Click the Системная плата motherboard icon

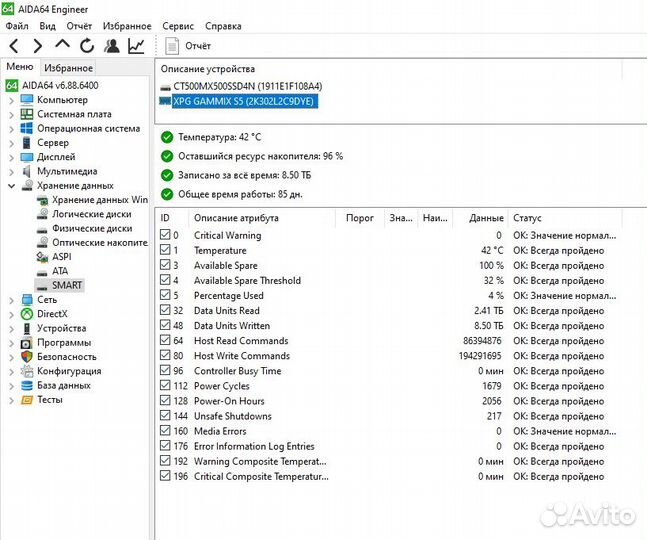tap(27, 114)
